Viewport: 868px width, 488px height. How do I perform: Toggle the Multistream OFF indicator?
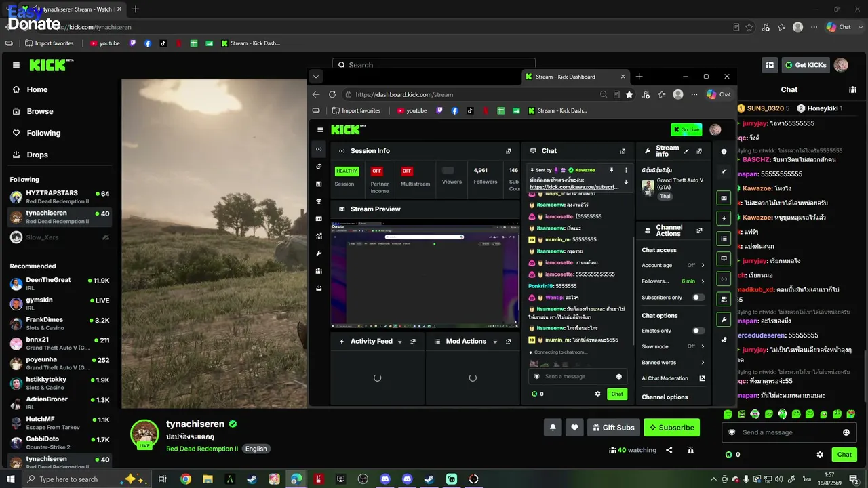click(x=407, y=171)
